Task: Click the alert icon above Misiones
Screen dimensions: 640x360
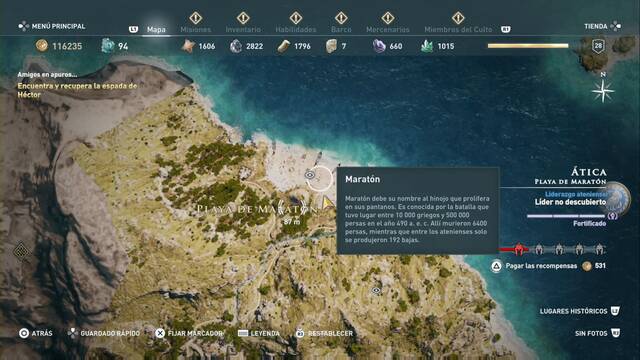Action: pos(196,18)
